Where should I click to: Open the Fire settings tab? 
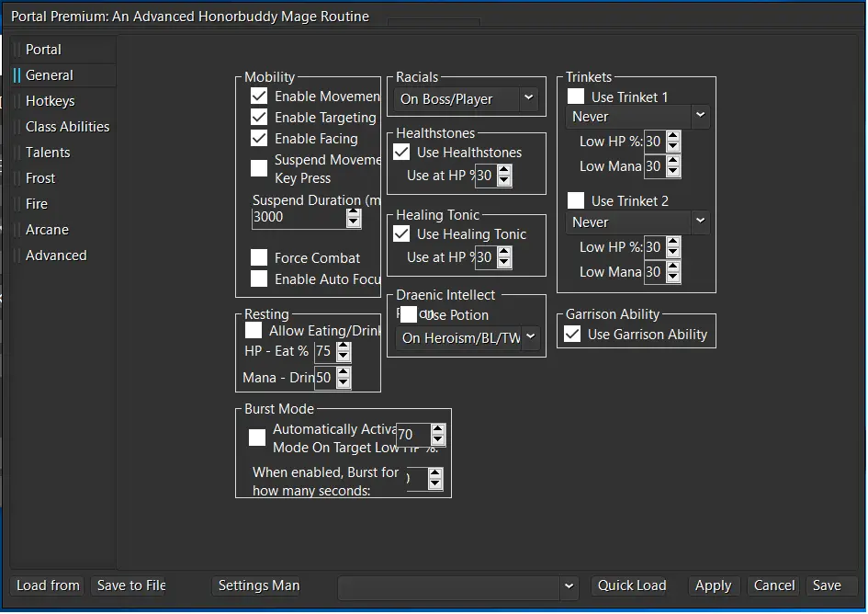click(x=62, y=204)
